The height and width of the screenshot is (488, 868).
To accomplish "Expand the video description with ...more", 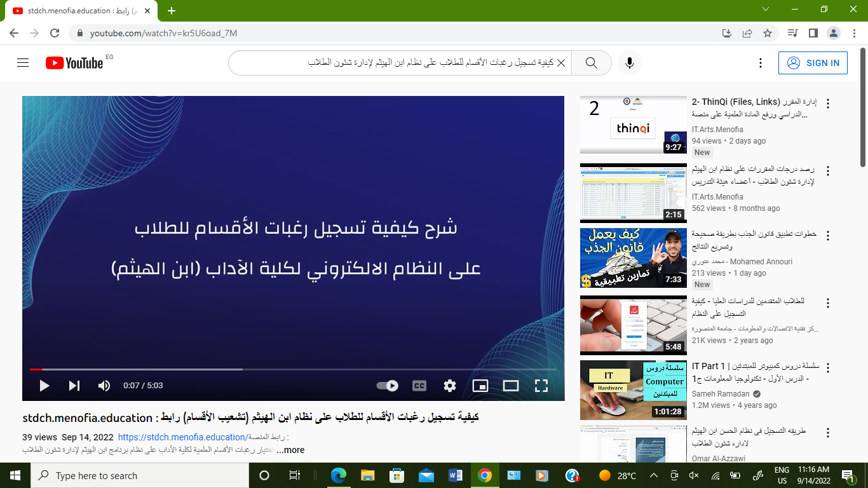I will 290,450.
